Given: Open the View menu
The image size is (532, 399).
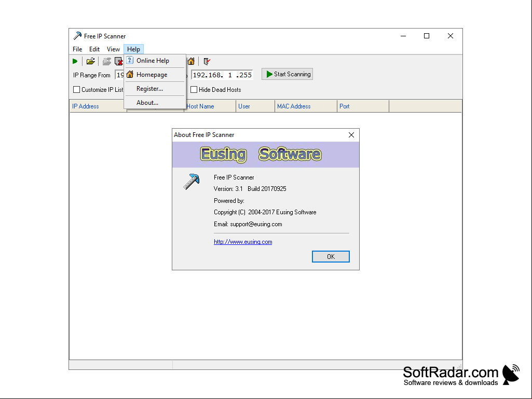Looking at the screenshot, I should click(x=113, y=49).
